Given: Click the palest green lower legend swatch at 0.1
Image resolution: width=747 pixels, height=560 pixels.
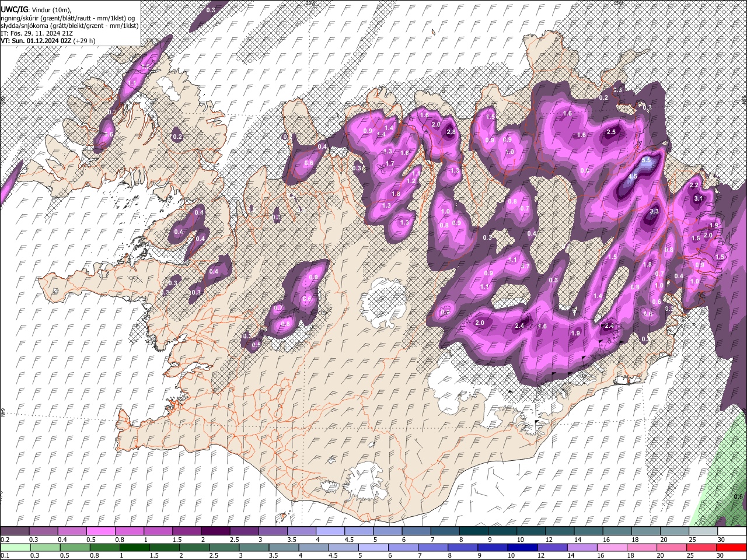Looking at the screenshot, I should coord(15,547).
